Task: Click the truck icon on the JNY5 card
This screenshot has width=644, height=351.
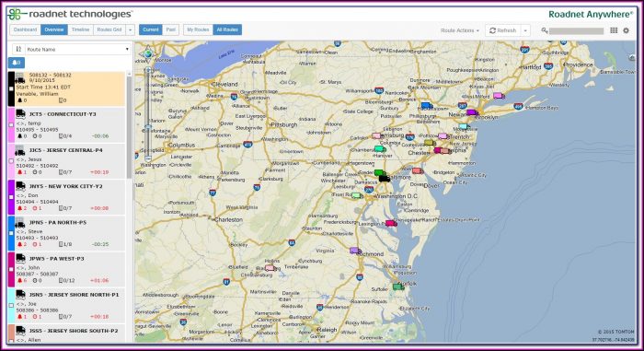Action: (20, 186)
